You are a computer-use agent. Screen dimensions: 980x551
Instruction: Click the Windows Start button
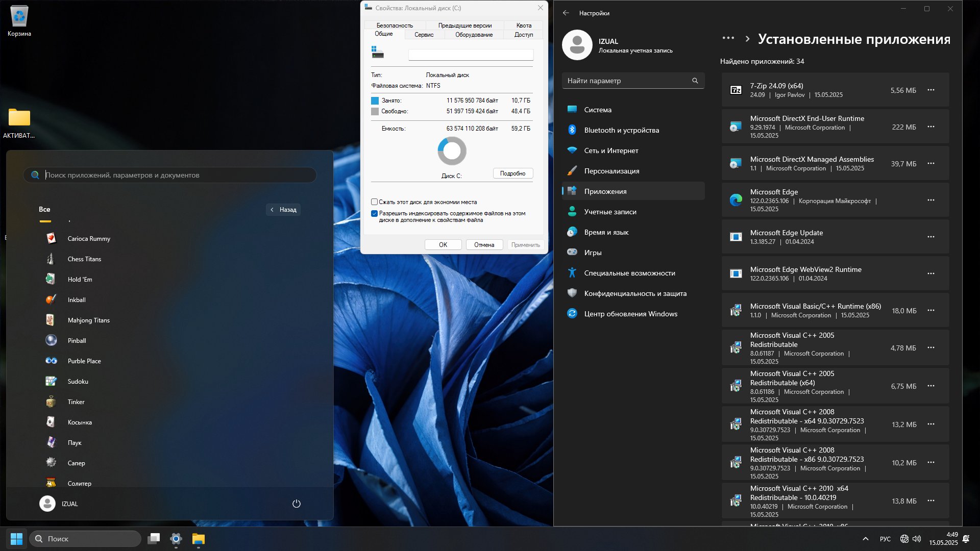tap(16, 539)
